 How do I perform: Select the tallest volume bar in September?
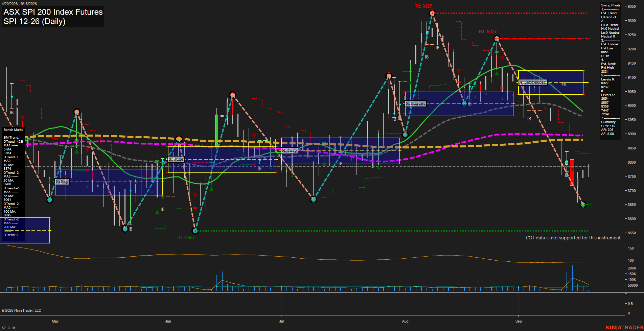click(572, 278)
